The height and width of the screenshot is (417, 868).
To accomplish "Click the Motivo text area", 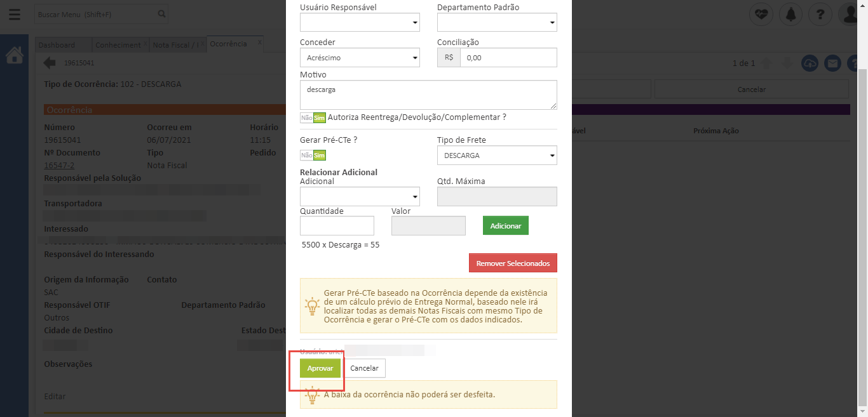I will [x=428, y=95].
